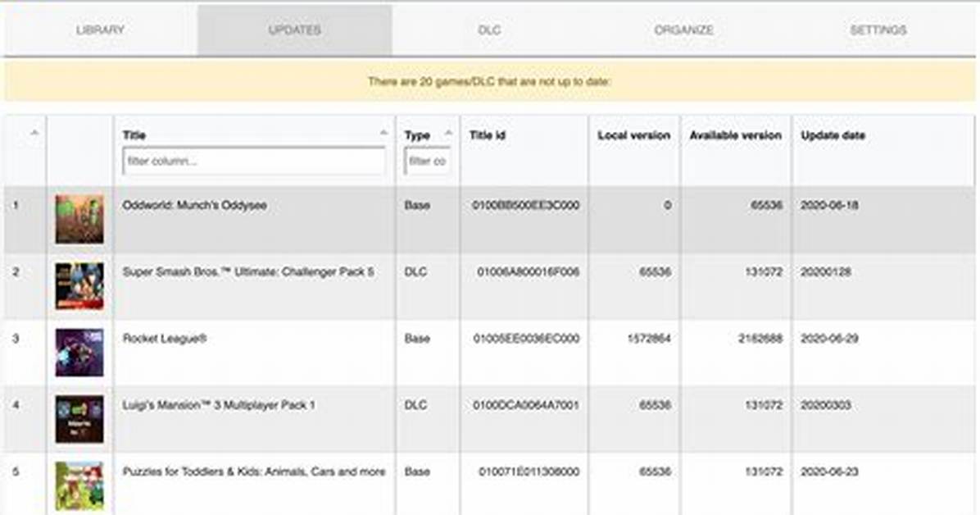This screenshot has width=980, height=515.
Task: Click the not up to date notice banner
Action: (490, 81)
